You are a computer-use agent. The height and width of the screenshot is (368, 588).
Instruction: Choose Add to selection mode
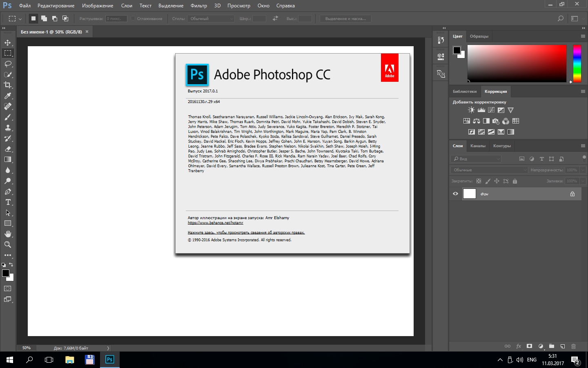tap(44, 18)
